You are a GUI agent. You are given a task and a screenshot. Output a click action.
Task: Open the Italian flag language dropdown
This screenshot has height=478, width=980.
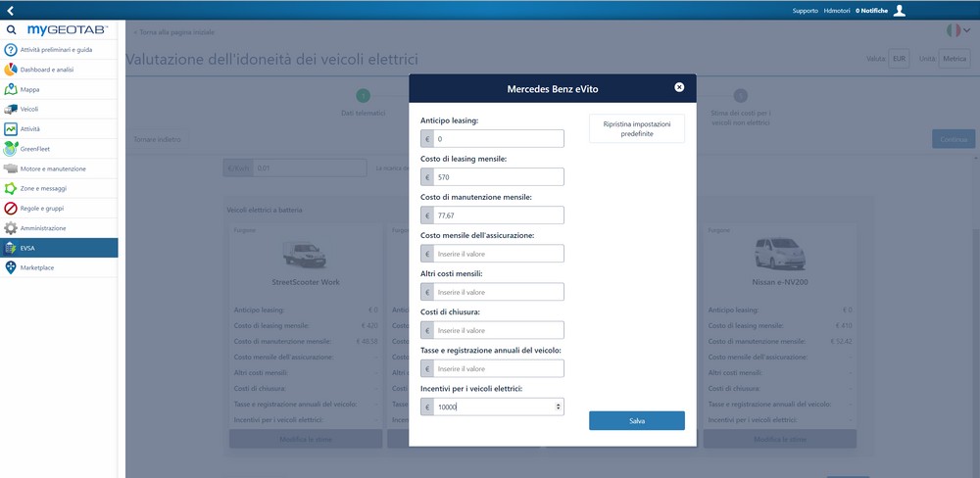coord(957,30)
